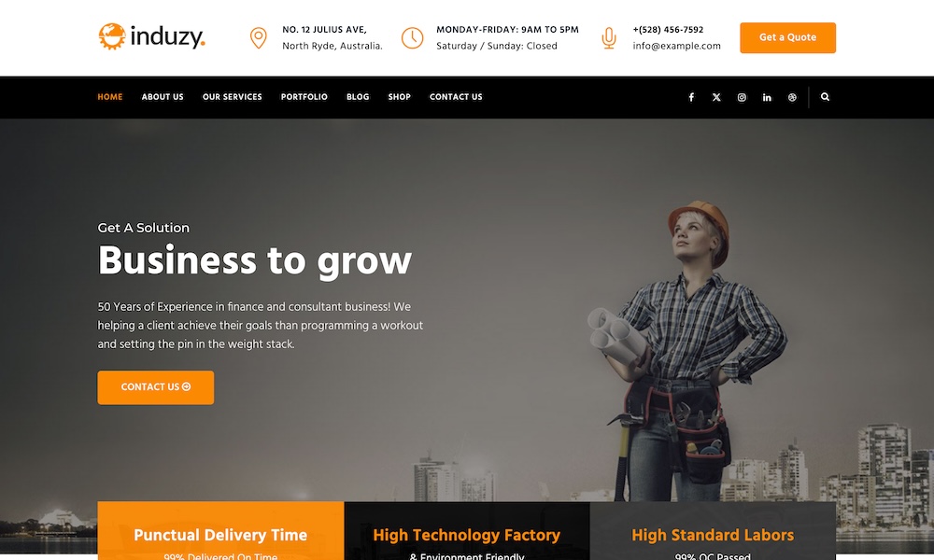Open the Blog menu item
This screenshot has width=934, height=560.
click(358, 97)
